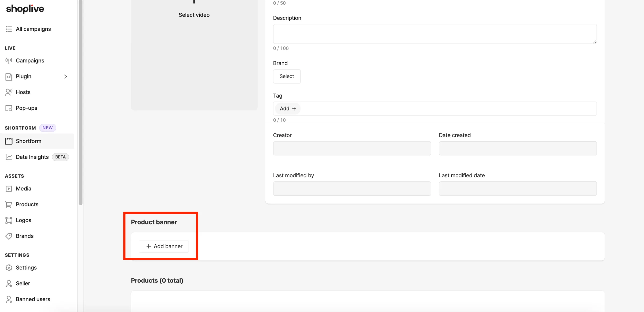Viewport: 644px width, 312px height.
Task: Click the Products cart icon
Action: (x=9, y=205)
